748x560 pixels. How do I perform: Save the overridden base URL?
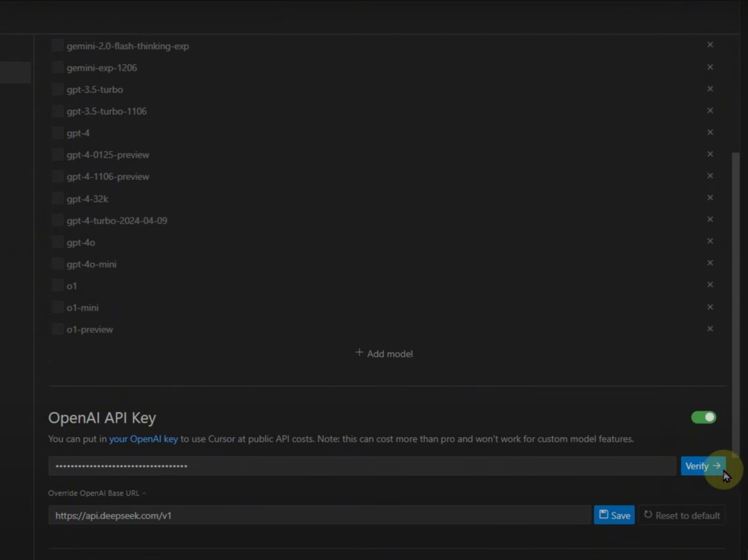coord(614,515)
